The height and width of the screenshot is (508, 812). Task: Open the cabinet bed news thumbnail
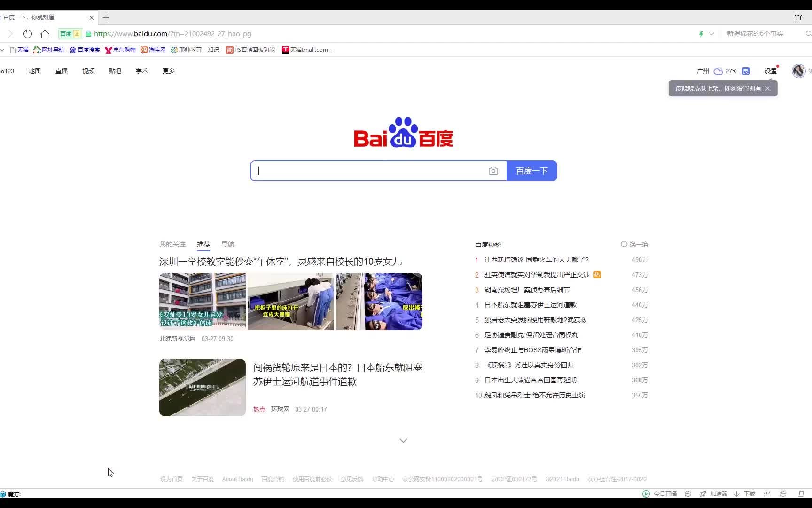point(291,302)
